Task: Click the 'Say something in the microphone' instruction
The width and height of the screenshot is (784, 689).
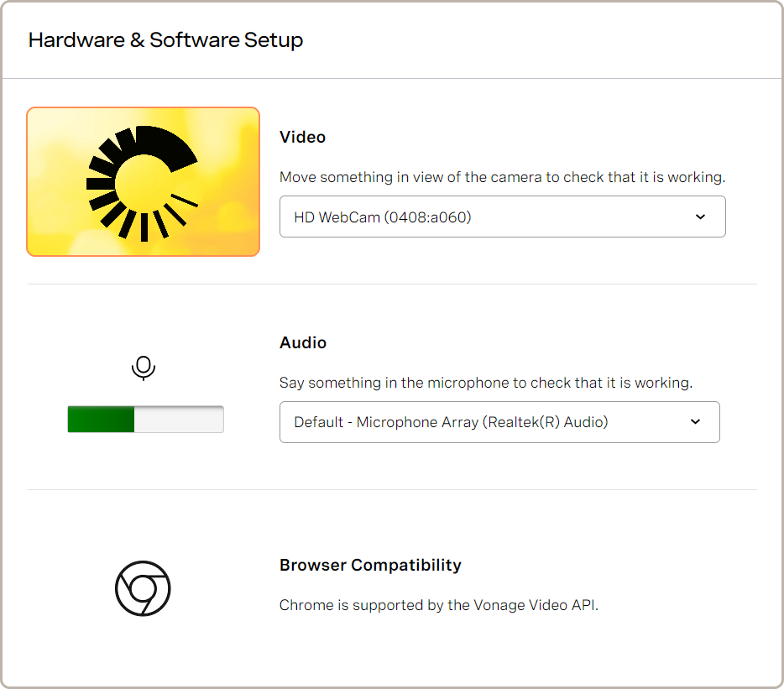Action: [485, 383]
